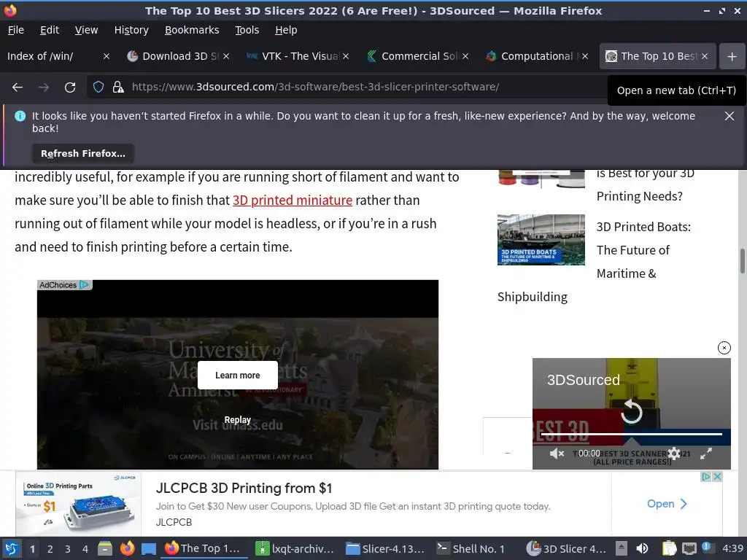Open removable media eject tray icon
Viewport: 747px width, 560px height.
coord(622,548)
